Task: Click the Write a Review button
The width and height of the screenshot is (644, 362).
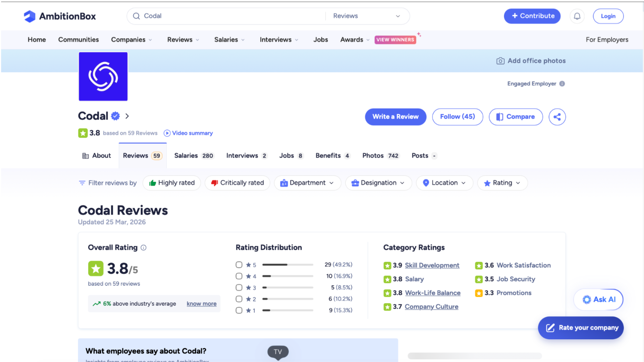Action: (395, 117)
